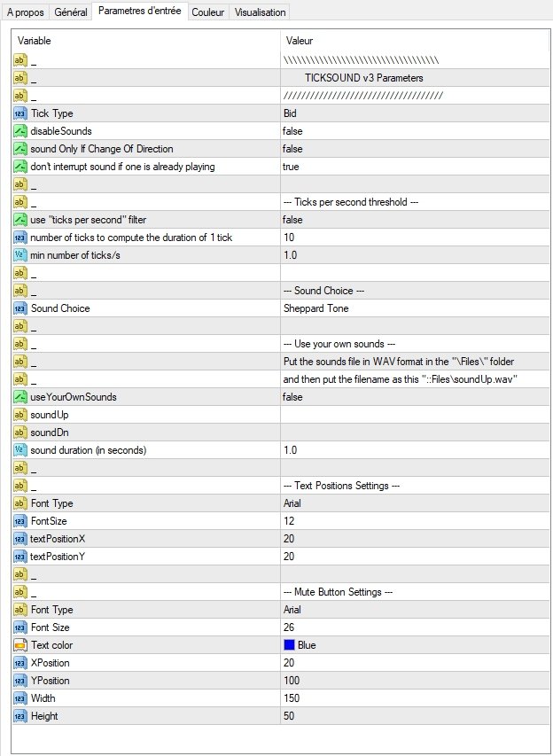Click the icon next to sound Only If Change Of Direction
Screen dimensions: 553x756
[20, 149]
